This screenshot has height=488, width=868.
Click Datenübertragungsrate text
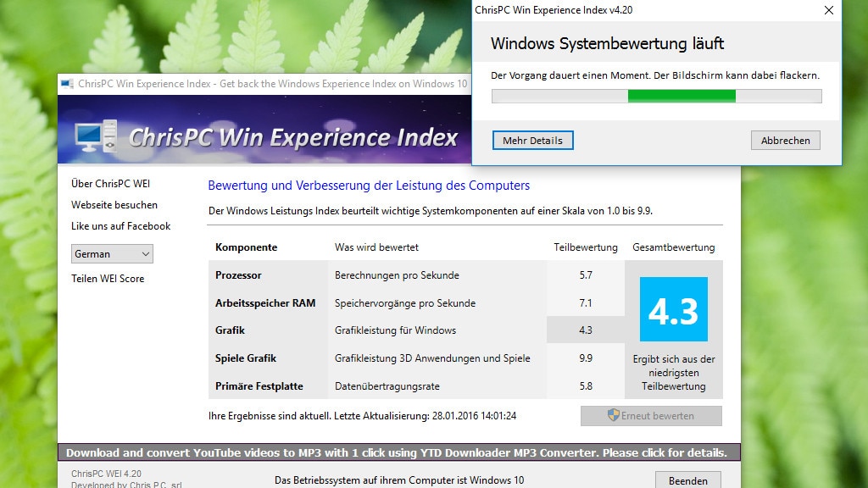pyautogui.click(x=387, y=386)
